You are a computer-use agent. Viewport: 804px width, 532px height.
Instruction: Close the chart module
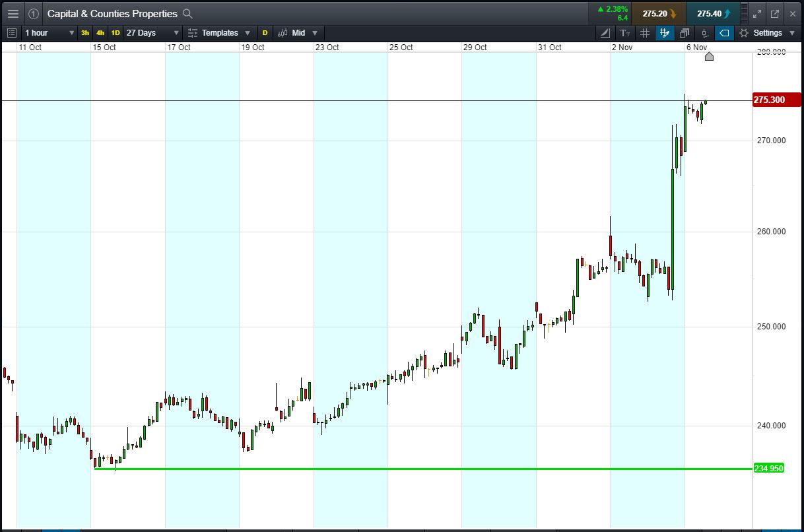pyautogui.click(x=793, y=13)
